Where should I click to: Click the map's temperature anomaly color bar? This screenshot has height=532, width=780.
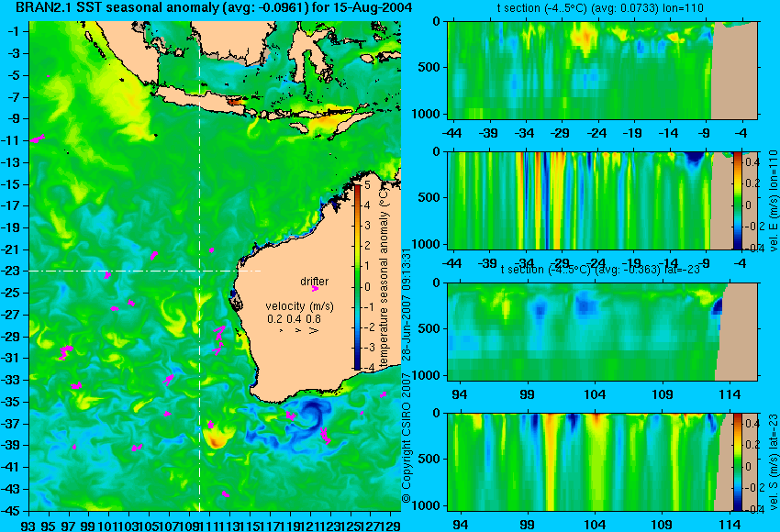point(358,277)
